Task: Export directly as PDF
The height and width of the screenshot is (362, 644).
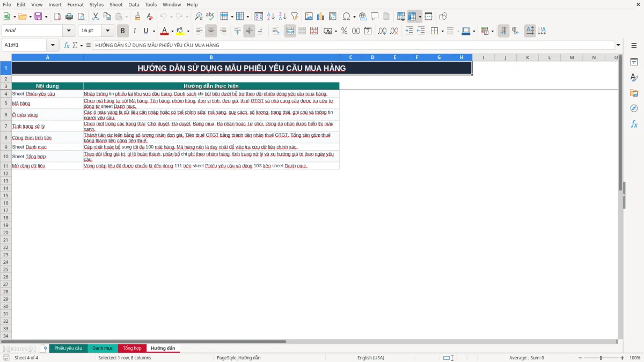Action: (57, 17)
